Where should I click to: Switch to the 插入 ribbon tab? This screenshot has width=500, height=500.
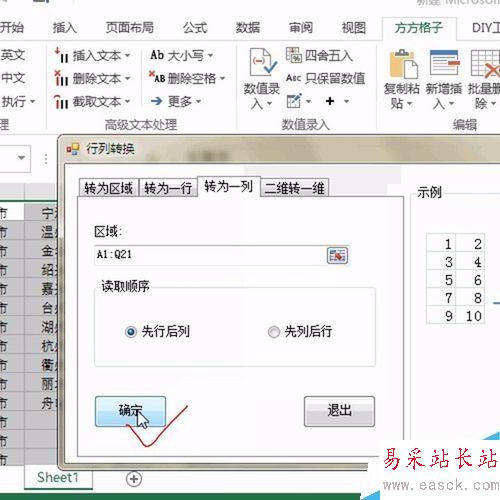65,28
